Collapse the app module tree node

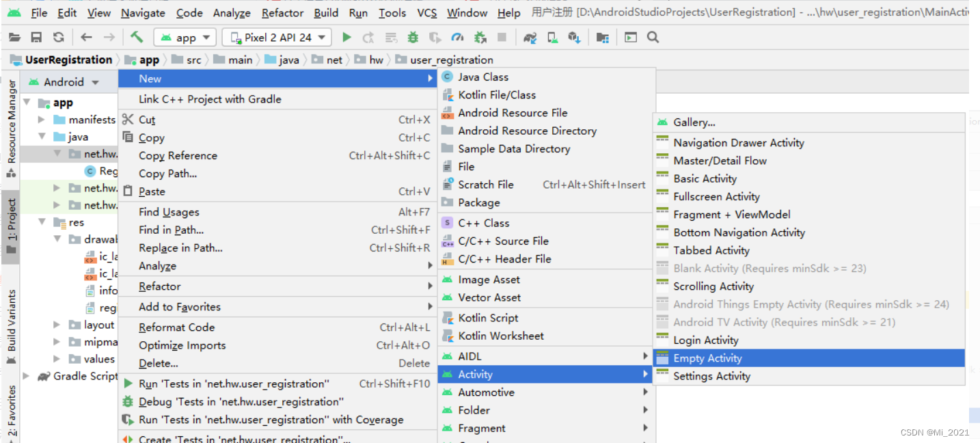27,103
